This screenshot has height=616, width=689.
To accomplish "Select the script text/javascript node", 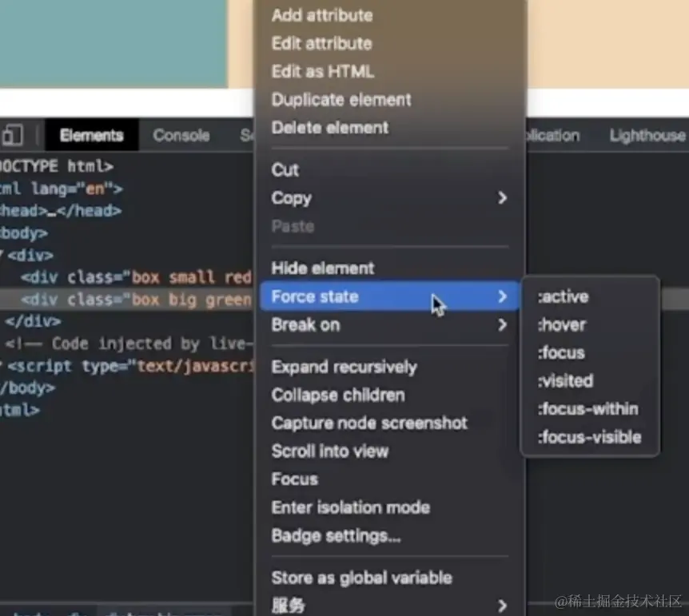I will (130, 366).
